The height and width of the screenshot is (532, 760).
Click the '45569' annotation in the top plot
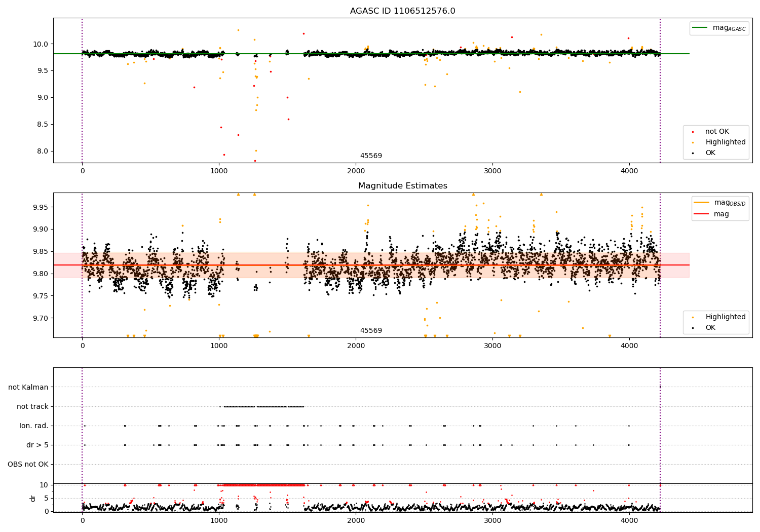click(371, 156)
